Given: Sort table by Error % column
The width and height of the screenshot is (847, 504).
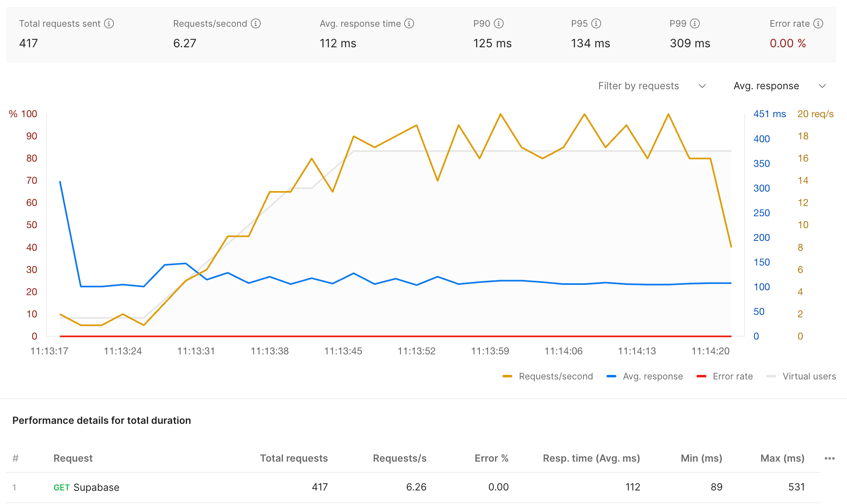Looking at the screenshot, I should (492, 458).
